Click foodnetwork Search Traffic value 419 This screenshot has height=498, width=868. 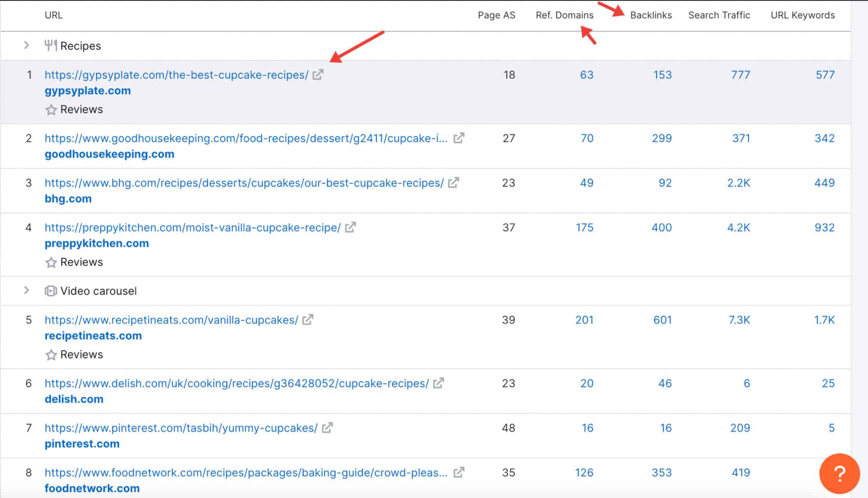tap(741, 473)
